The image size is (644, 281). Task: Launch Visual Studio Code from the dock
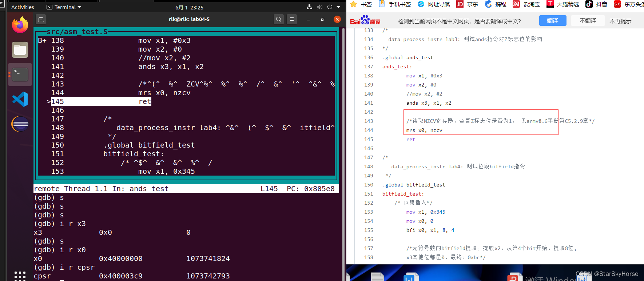coord(20,99)
